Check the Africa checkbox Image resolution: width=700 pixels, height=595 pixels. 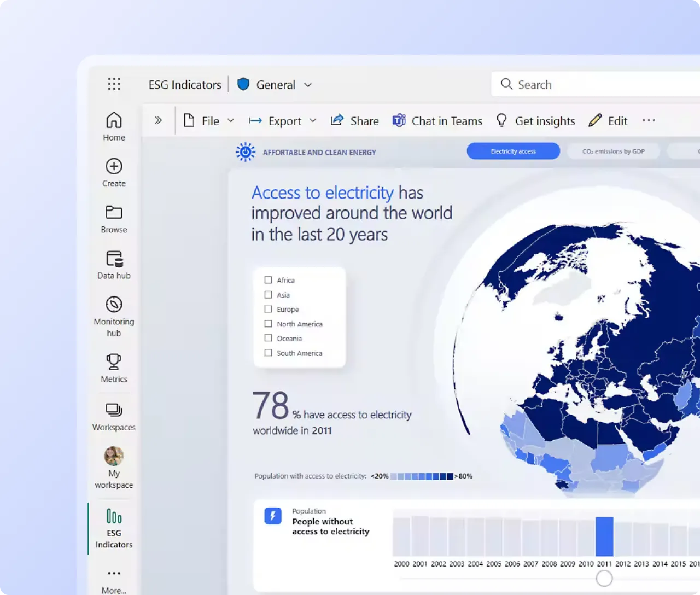[x=268, y=280]
